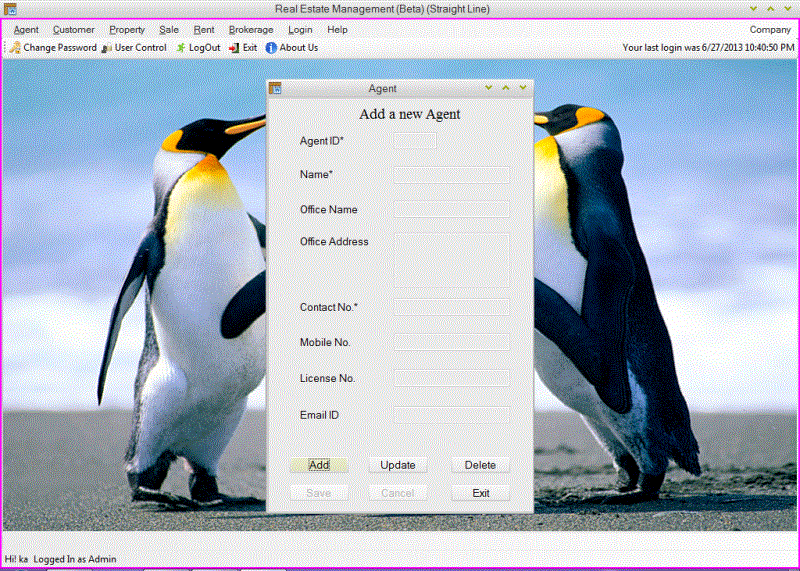Click the last login timestamp text

tap(709, 47)
